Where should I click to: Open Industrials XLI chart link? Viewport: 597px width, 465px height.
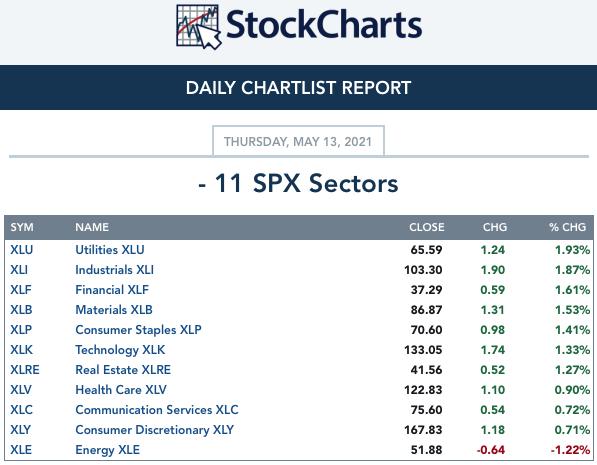(115, 270)
